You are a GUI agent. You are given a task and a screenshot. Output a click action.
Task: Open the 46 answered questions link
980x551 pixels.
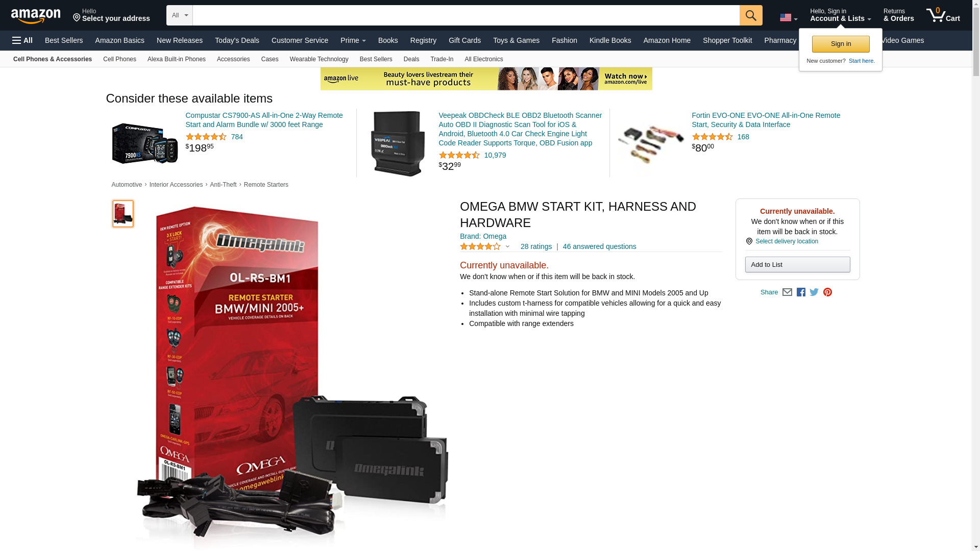pos(599,246)
